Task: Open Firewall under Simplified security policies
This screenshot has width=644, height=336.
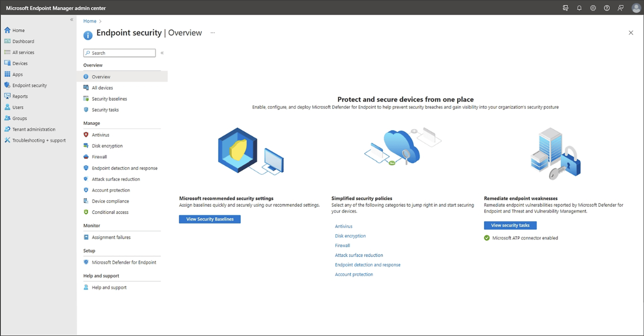Action: tap(342, 245)
